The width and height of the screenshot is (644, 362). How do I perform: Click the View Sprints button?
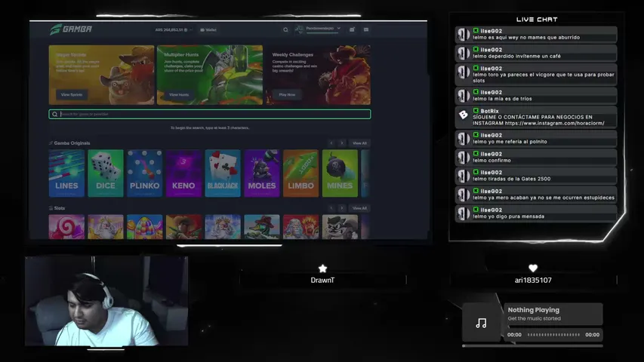pos(72,95)
